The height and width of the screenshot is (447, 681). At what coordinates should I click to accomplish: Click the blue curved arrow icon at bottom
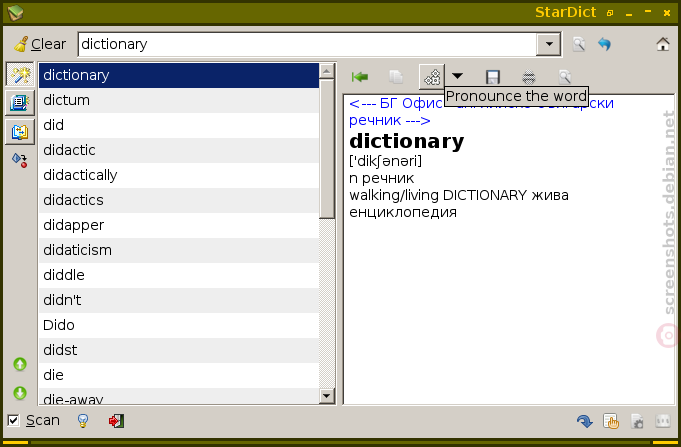click(x=585, y=421)
